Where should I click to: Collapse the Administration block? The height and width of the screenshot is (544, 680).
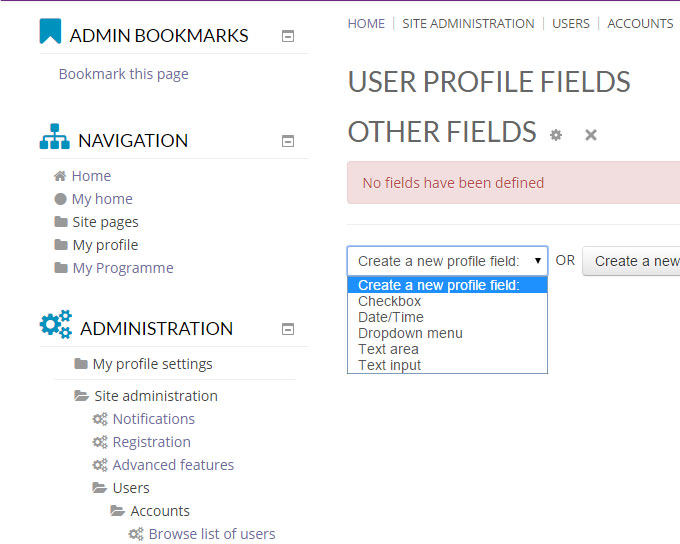pos(288,329)
